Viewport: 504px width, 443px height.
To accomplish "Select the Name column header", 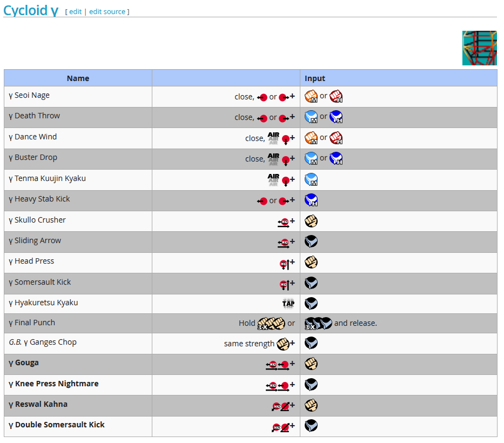I will [78, 78].
